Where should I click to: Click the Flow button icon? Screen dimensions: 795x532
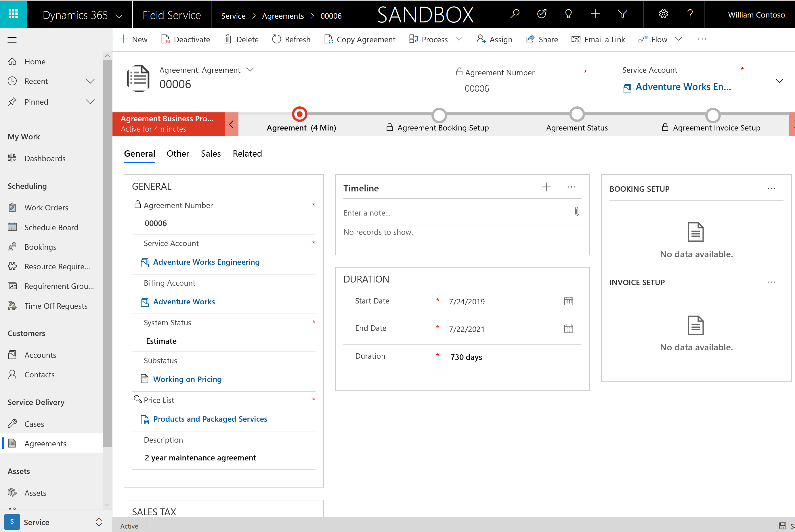tap(643, 39)
